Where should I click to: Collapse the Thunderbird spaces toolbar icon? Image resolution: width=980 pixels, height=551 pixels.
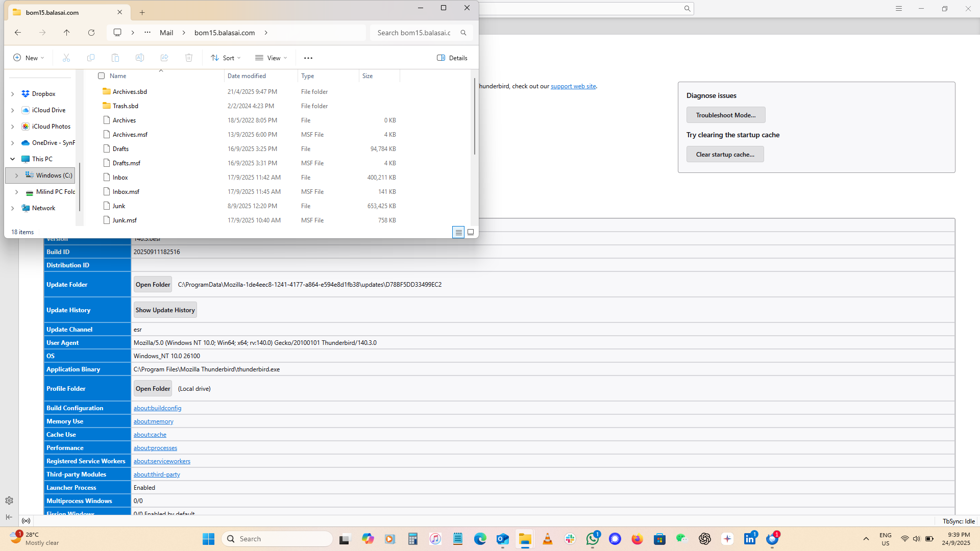[9, 517]
